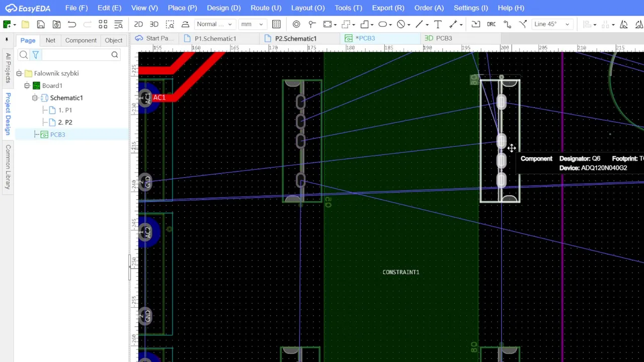This screenshot has width=644, height=362.
Task: Open the Line 45° routing angle dropdown
Action: (x=552, y=24)
